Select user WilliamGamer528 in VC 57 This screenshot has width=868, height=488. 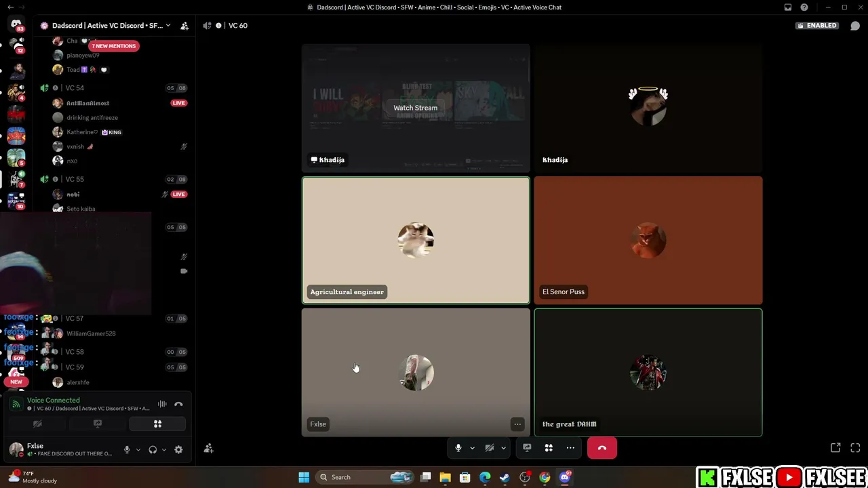(91, 333)
